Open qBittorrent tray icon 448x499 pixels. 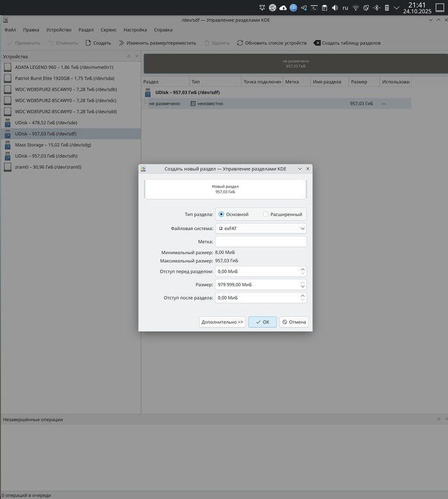[x=292, y=8]
